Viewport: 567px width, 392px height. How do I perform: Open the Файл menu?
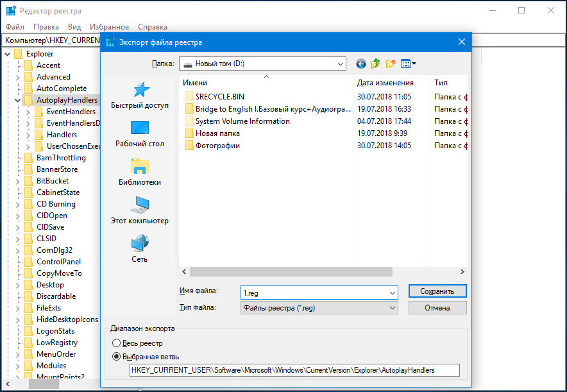tap(15, 27)
